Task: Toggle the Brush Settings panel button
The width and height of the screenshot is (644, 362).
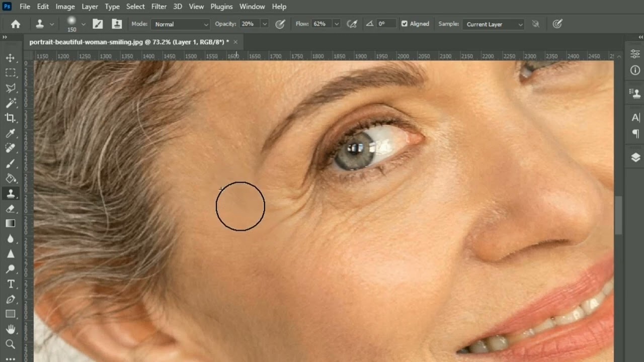Action: click(x=98, y=24)
